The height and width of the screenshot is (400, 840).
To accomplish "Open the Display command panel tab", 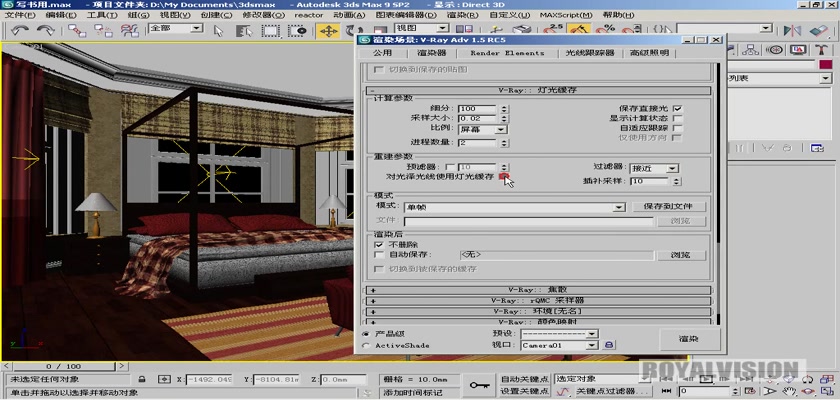I will pyautogui.click(x=797, y=50).
